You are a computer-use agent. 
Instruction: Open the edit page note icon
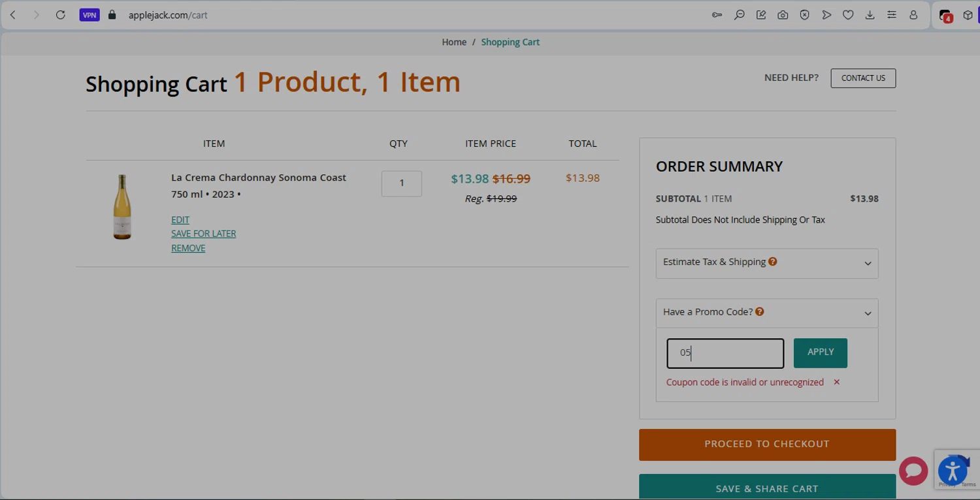tap(761, 15)
